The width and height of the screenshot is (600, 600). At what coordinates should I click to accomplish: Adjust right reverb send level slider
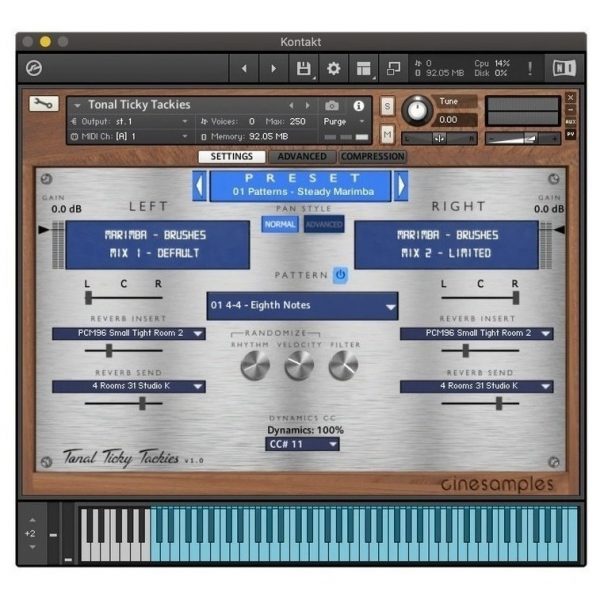481,403
